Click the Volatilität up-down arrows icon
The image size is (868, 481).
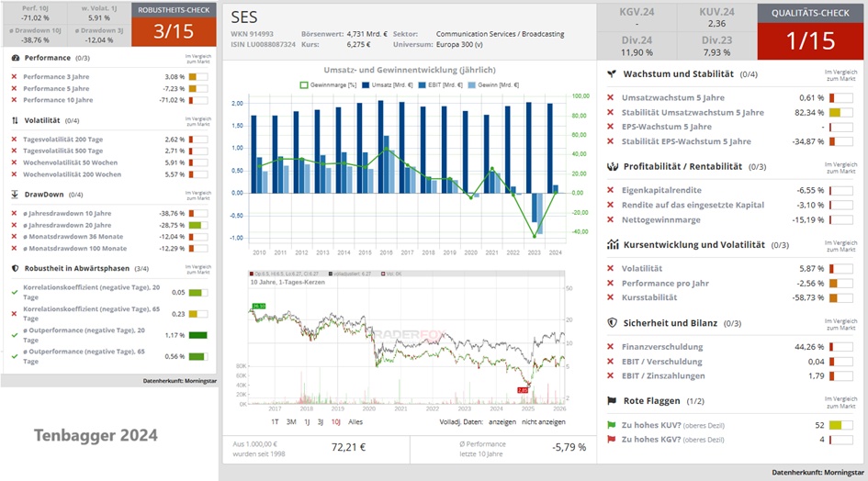pyautogui.click(x=16, y=120)
